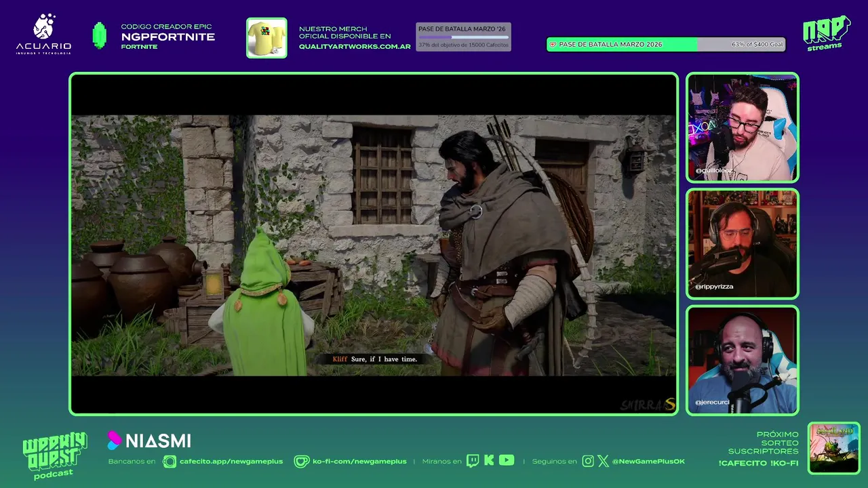This screenshot has width=868, height=488.
Task: Click the '!CAFECITO !KO-FI' commands text
Action: [x=758, y=463]
